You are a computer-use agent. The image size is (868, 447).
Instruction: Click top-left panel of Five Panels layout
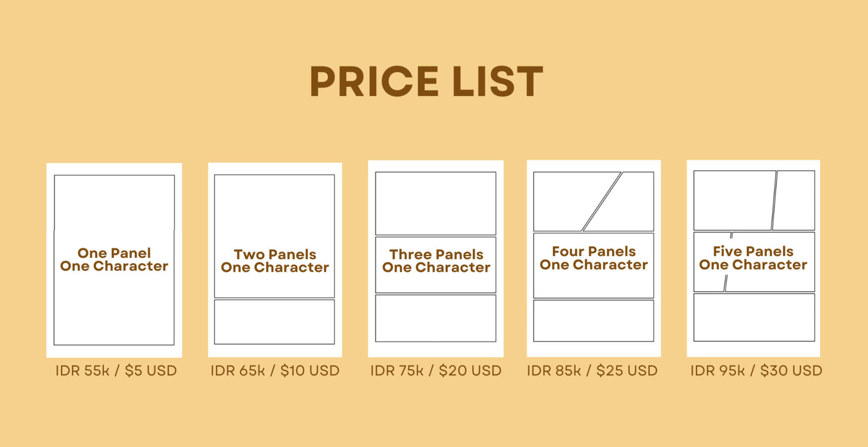click(x=733, y=200)
